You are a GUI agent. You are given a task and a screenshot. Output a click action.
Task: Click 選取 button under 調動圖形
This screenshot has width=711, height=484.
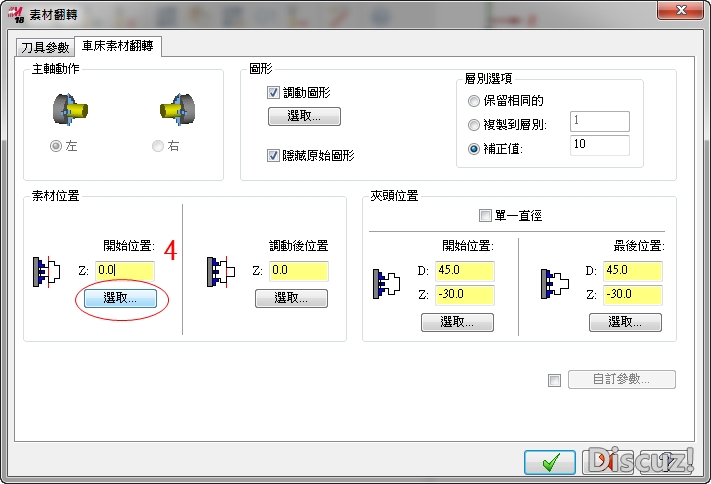[304, 116]
